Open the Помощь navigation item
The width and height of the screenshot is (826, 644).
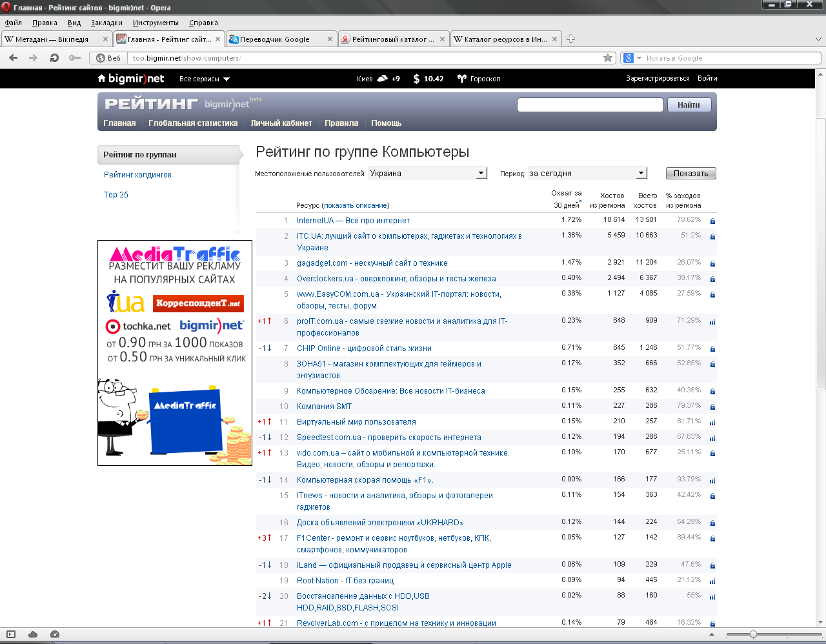pyautogui.click(x=386, y=123)
